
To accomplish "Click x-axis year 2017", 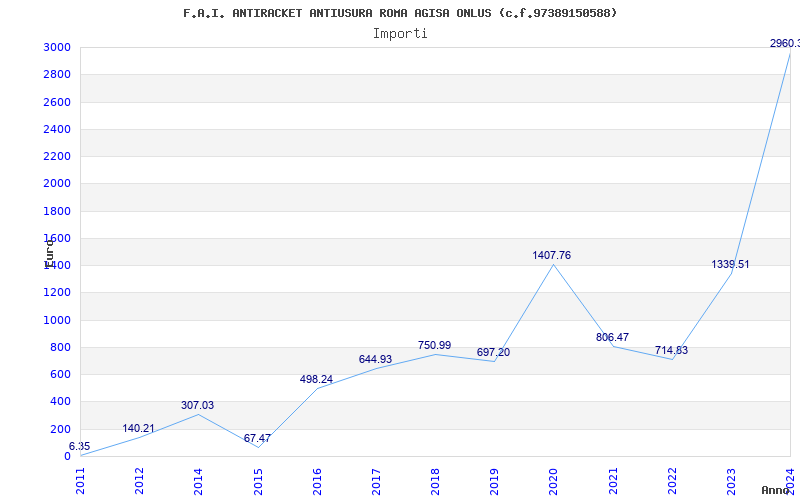I will coord(376,481).
